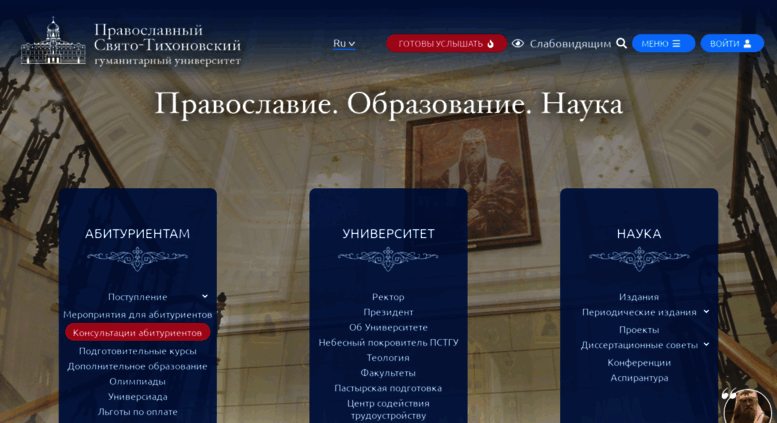Screen dimensions: 777x423
Task: Open the МЕНЮ hamburger button
Action: [663, 44]
